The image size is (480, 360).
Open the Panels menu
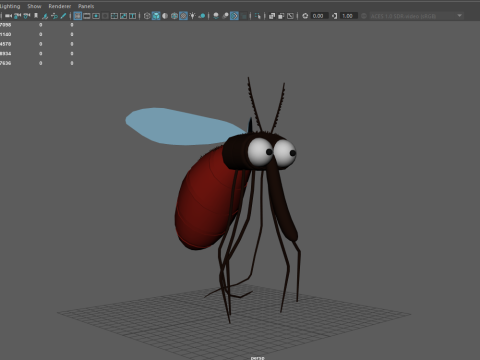[86, 6]
